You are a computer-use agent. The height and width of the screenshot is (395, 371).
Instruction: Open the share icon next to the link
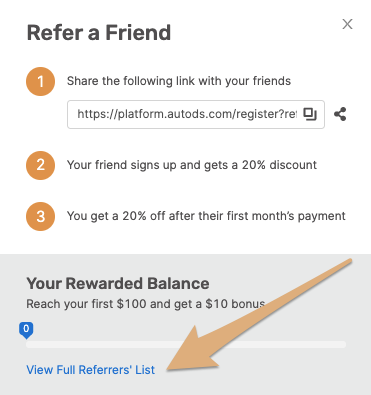(340, 114)
